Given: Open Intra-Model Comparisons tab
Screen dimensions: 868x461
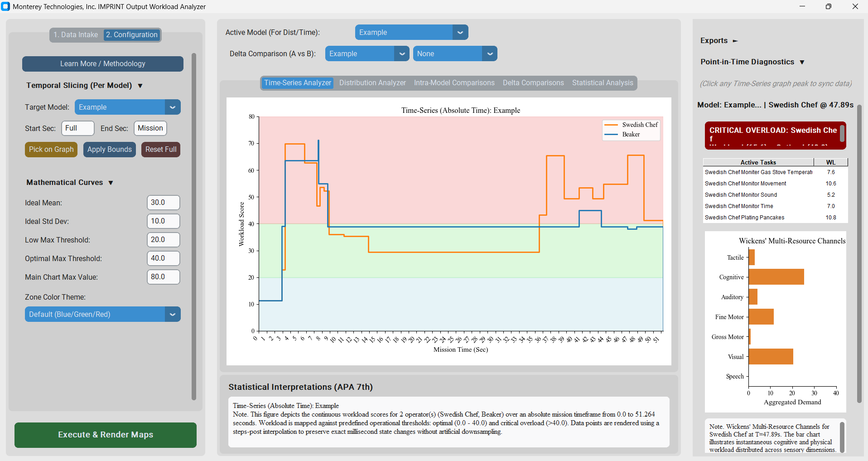Looking at the screenshot, I should click(x=454, y=83).
